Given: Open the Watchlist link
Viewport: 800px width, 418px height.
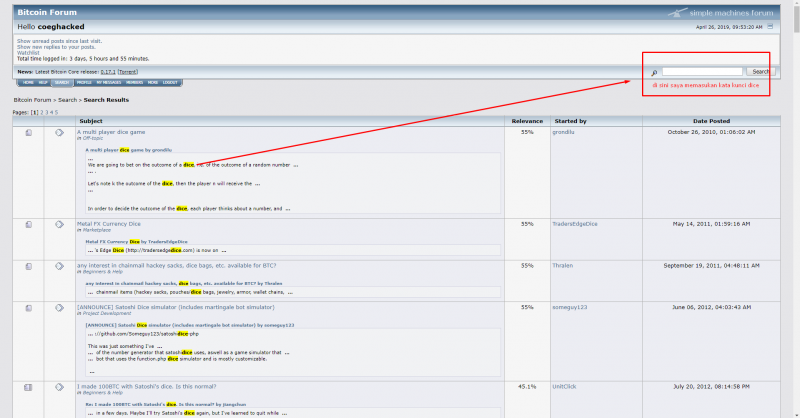Looking at the screenshot, I should point(28,53).
